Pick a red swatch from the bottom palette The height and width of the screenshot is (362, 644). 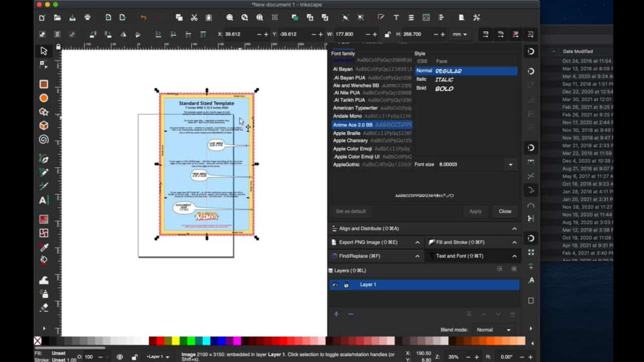click(159, 339)
